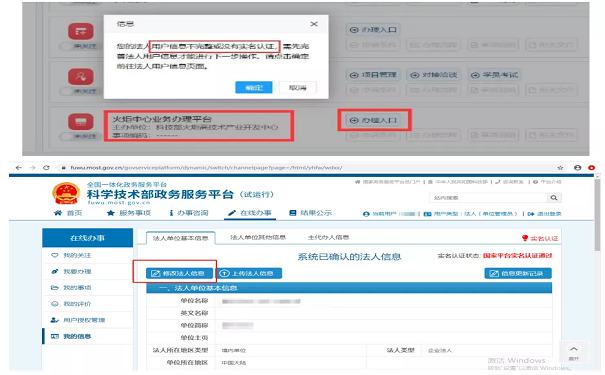605x375 pixels.
Task: Reload the page with refresh icon
Action: [46, 168]
